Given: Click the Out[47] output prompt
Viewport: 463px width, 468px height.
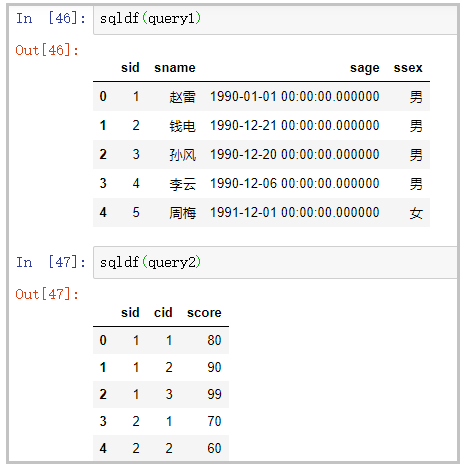Looking at the screenshot, I should click(47, 294).
